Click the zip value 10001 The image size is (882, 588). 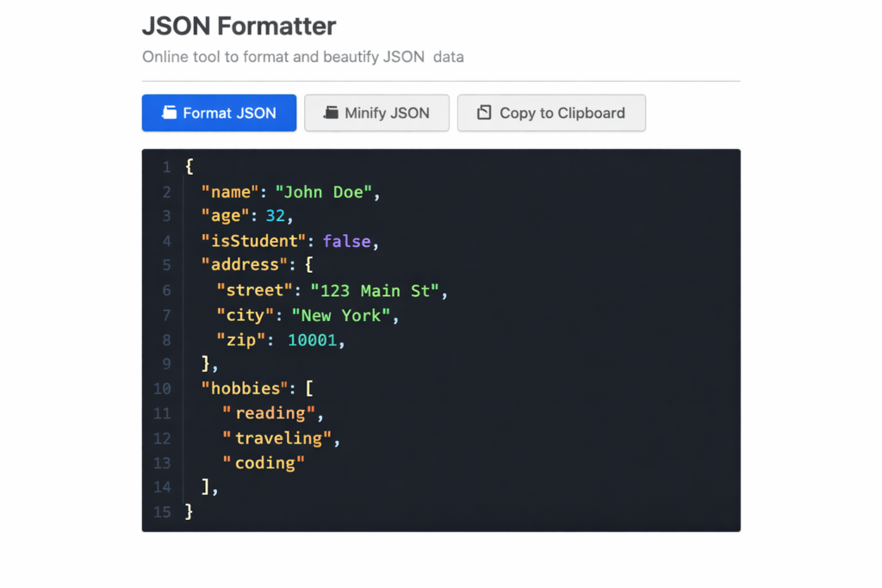click(x=312, y=341)
